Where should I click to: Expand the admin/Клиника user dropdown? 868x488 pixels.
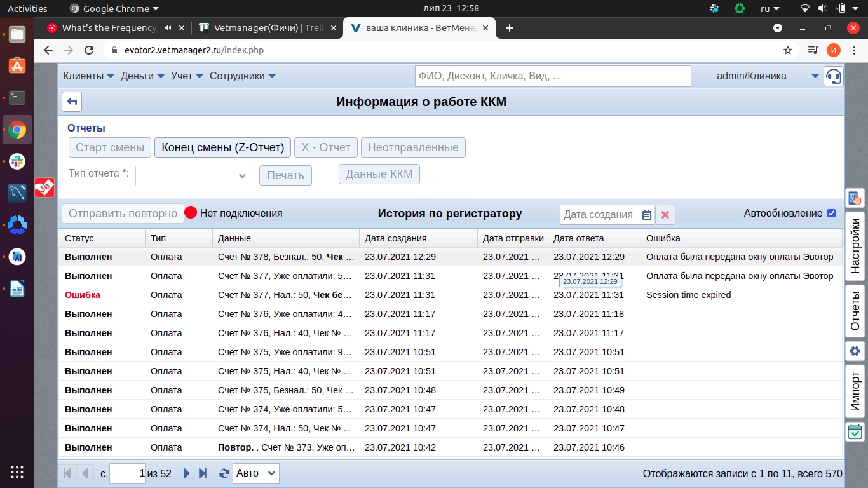[x=815, y=76]
